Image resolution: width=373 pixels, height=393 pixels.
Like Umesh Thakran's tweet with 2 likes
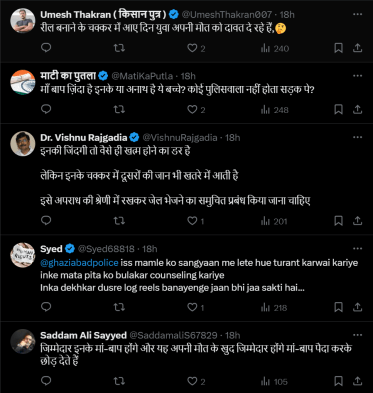tap(196, 48)
